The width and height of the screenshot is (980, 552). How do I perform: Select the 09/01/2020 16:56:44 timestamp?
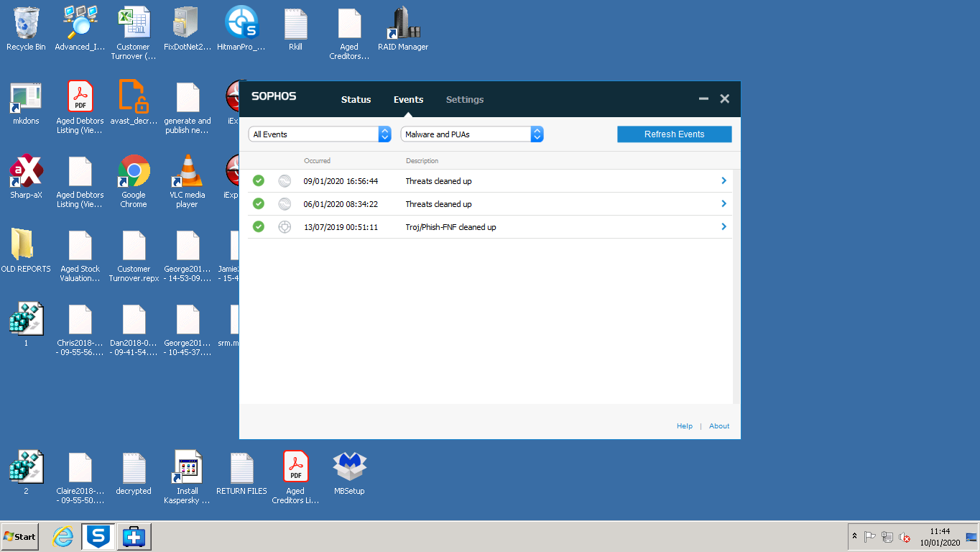pyautogui.click(x=341, y=181)
